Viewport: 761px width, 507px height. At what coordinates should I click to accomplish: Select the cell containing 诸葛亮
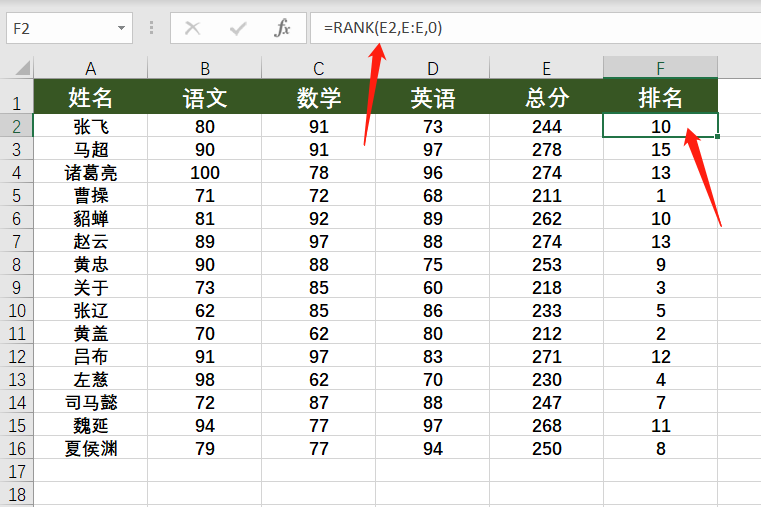pos(90,172)
